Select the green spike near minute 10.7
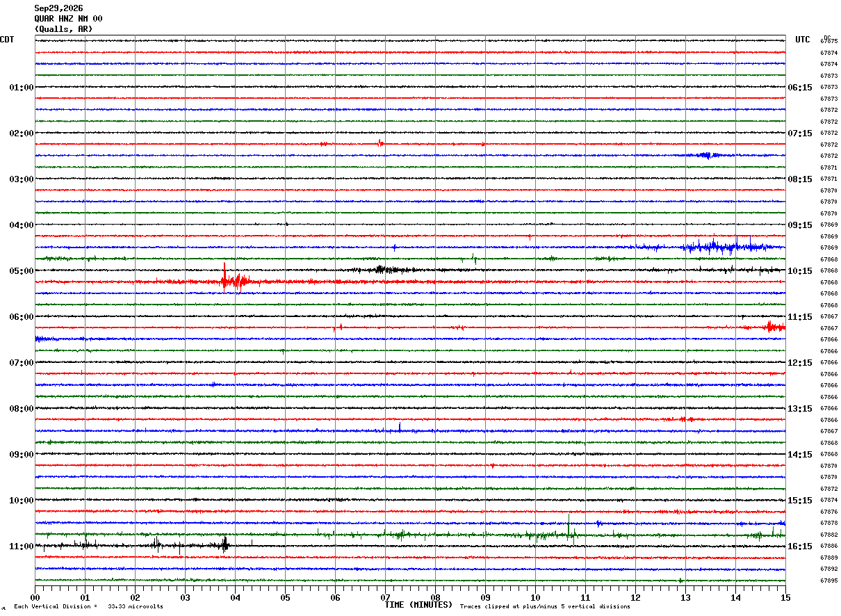The image size is (841, 616). point(569,527)
